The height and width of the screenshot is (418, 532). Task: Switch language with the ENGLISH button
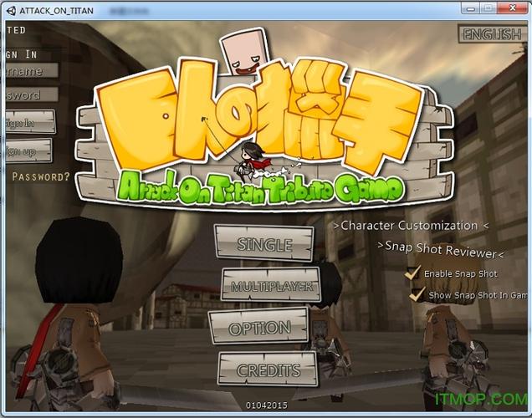coord(492,34)
